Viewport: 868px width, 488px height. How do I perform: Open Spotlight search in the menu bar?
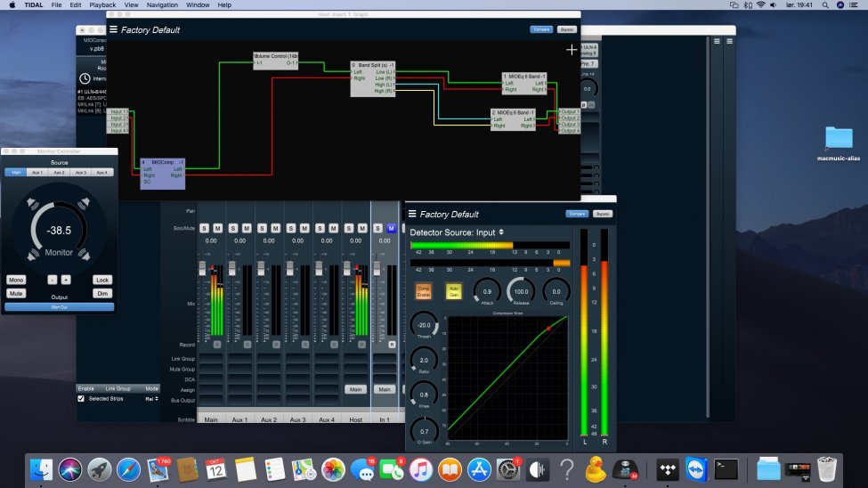coord(824,5)
